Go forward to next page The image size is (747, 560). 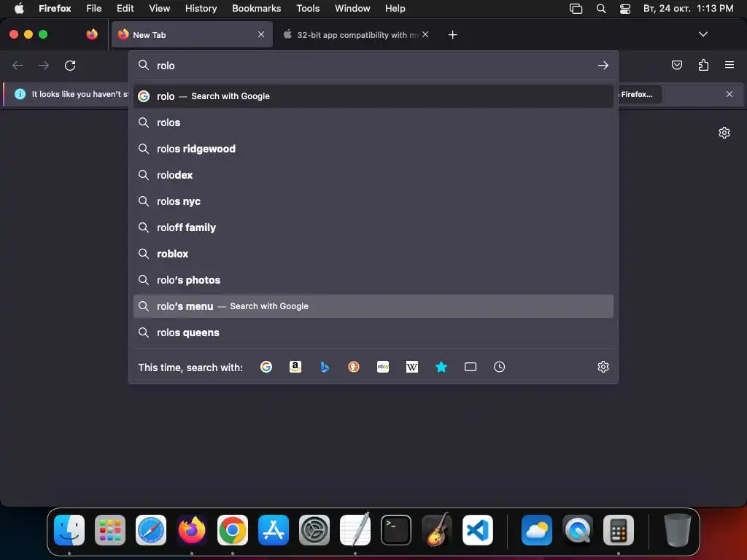(44, 65)
